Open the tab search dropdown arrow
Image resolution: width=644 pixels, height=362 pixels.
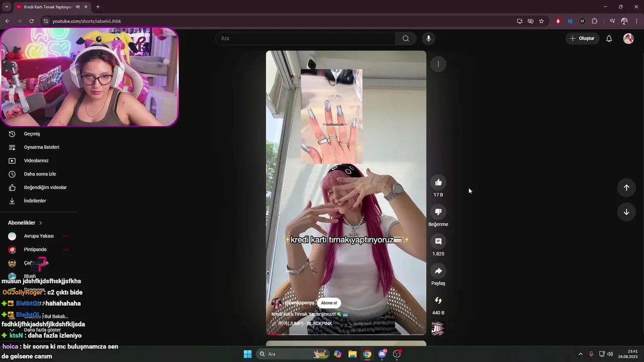click(7, 7)
